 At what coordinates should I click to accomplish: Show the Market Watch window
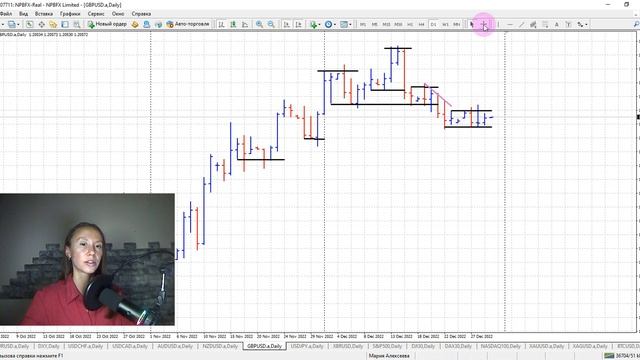pos(29,24)
